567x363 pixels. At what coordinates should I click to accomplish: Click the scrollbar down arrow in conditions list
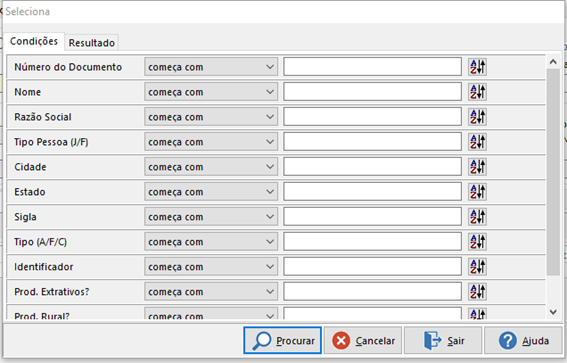[x=553, y=312]
